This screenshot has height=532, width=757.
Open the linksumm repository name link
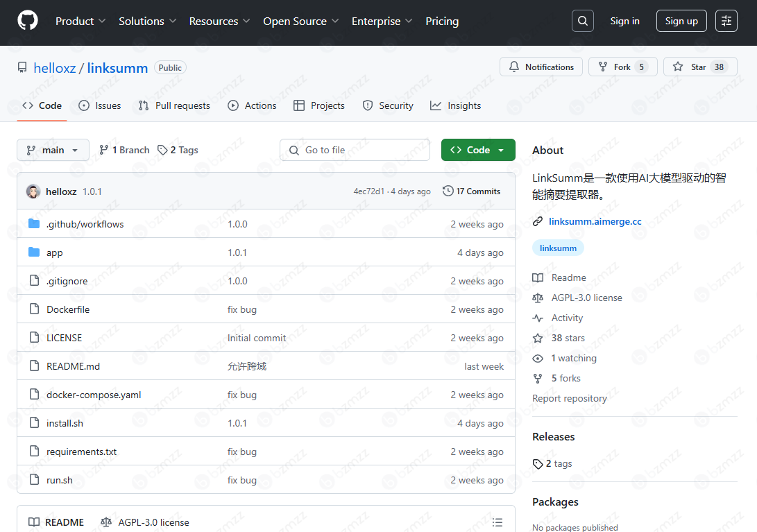coord(117,67)
